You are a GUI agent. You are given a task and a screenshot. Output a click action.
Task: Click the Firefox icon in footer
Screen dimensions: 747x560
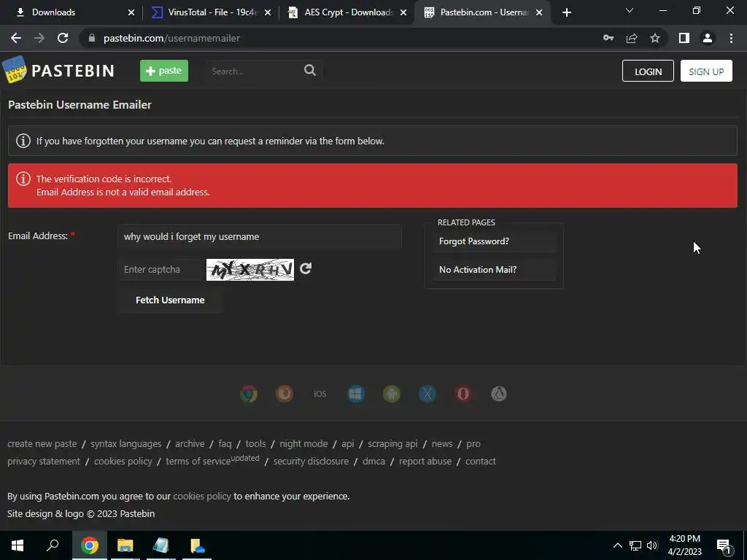click(x=285, y=394)
